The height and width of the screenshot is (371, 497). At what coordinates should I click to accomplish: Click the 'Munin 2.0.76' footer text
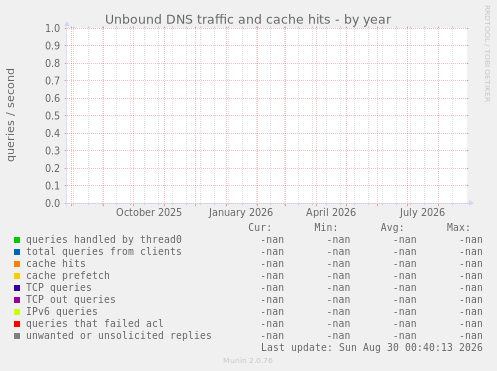[x=248, y=361]
